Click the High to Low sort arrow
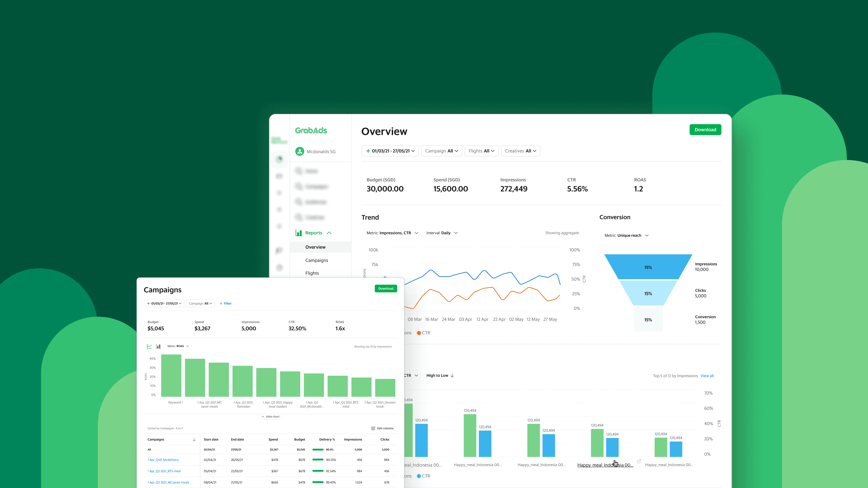The width and height of the screenshot is (868, 488). pyautogui.click(x=452, y=375)
